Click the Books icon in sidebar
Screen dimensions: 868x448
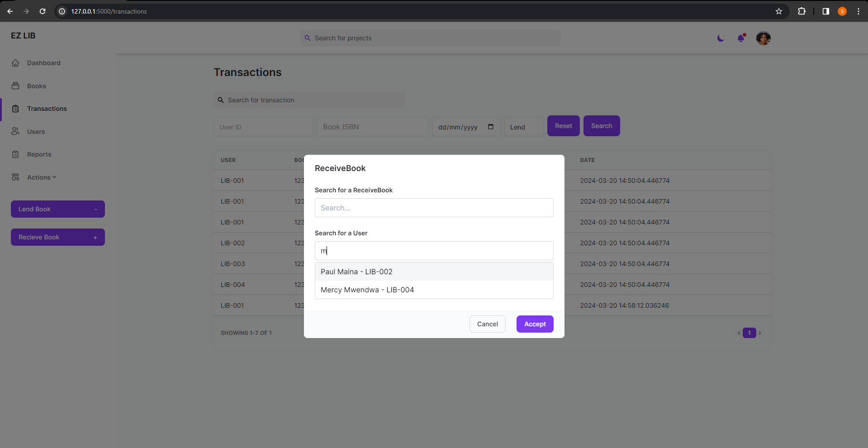tap(15, 86)
